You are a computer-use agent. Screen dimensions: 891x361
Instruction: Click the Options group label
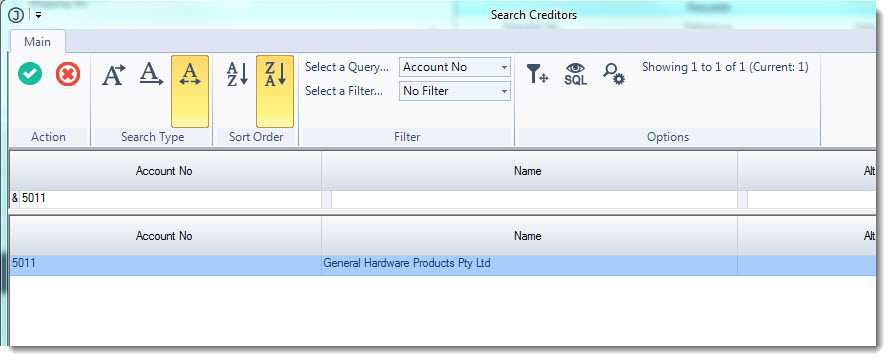point(668,137)
